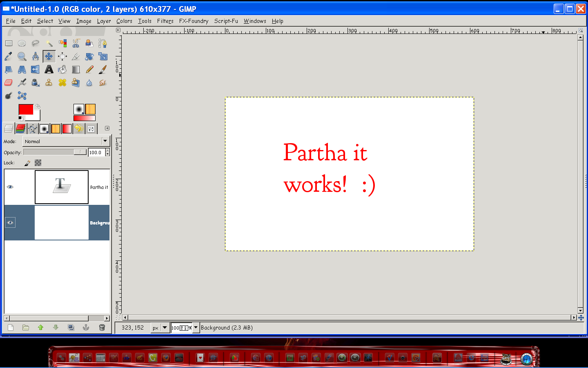The height and width of the screenshot is (368, 588).
Task: Select the Rectangle Select tool
Action: (9, 43)
